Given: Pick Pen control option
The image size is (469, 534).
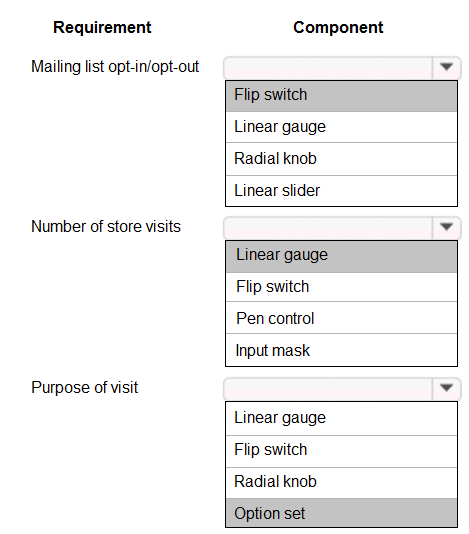Looking at the screenshot, I should 341,318.
